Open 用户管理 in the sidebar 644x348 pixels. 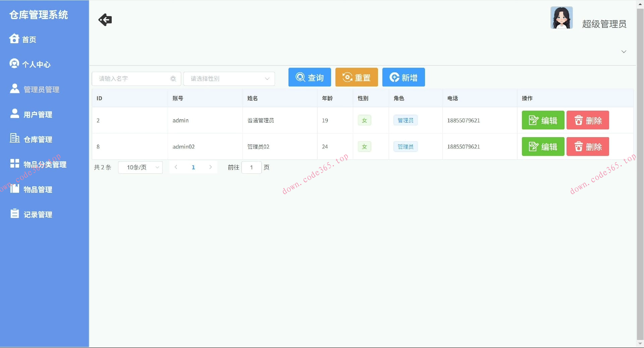coord(38,114)
